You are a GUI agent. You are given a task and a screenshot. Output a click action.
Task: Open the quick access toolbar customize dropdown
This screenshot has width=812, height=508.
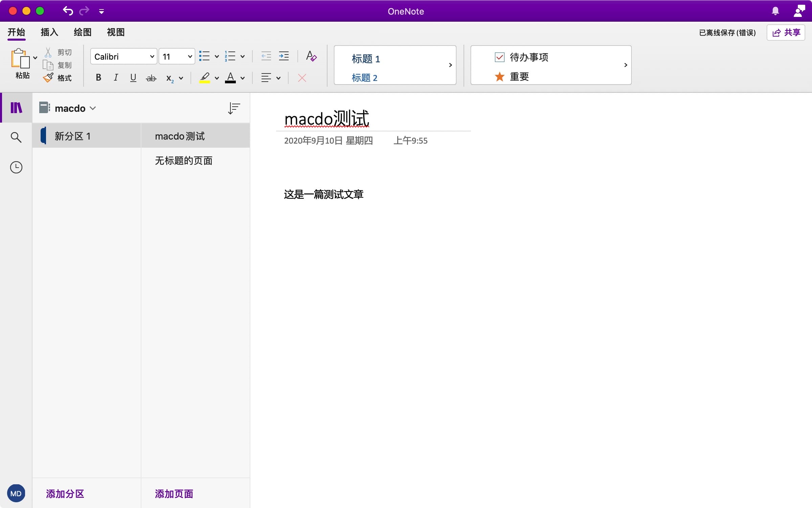(x=101, y=12)
